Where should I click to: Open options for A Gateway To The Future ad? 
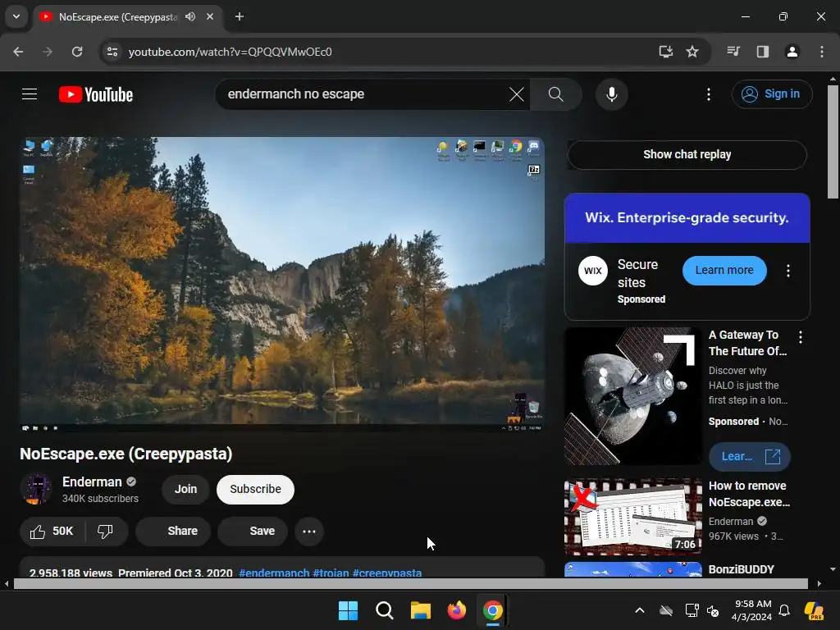pyautogui.click(x=801, y=337)
